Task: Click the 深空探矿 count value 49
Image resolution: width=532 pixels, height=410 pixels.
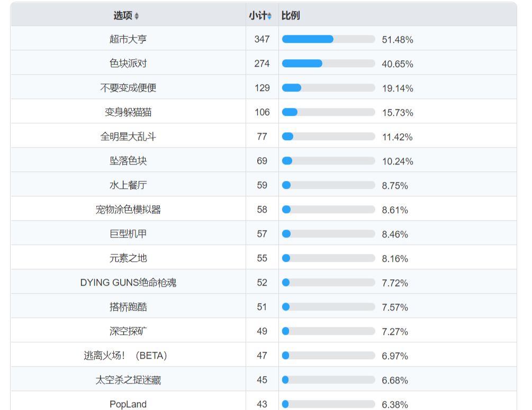Action: [262, 331]
